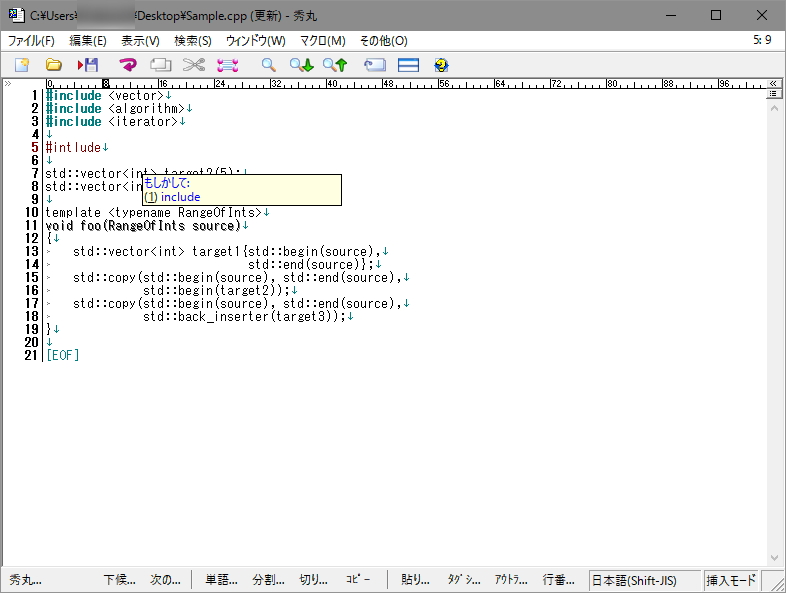This screenshot has height=593, width=786.
Task: Click scrollbar up arrow
Action: [x=774, y=108]
